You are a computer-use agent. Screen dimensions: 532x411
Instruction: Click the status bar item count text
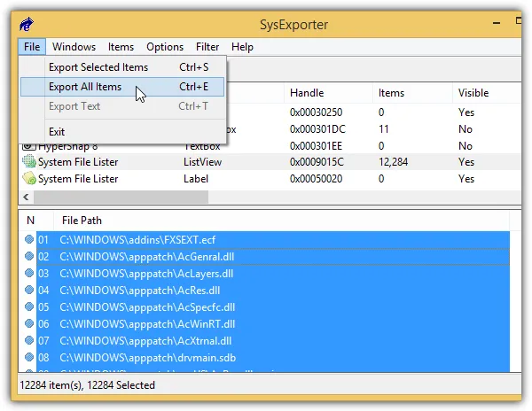87,385
